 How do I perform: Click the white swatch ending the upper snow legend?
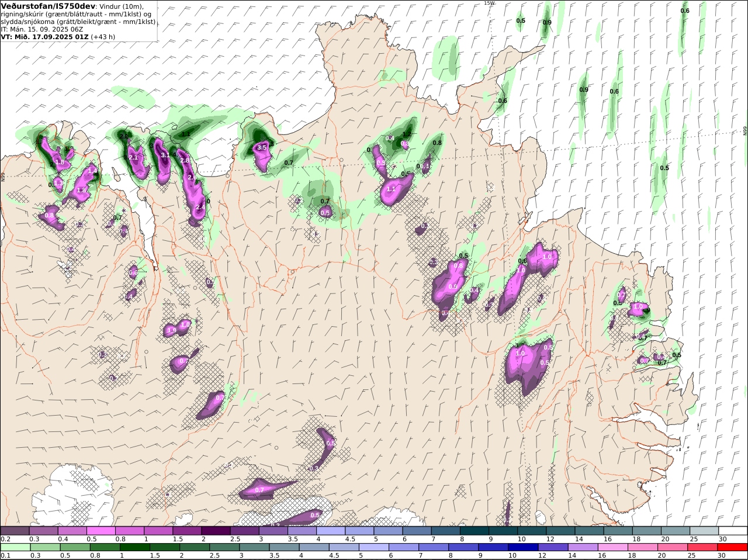pos(733,531)
